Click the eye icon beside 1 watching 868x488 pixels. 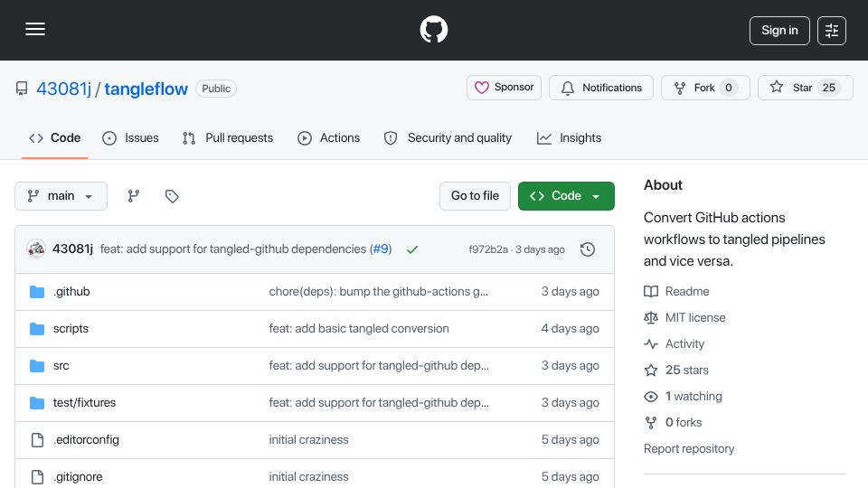(x=651, y=397)
